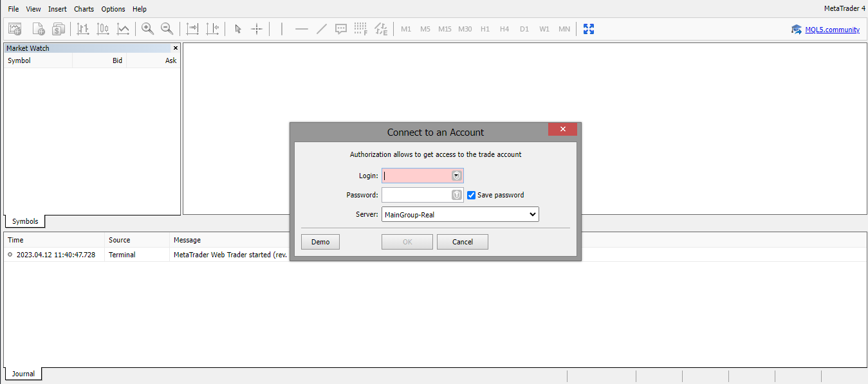The height and width of the screenshot is (384, 868).
Task: Toggle the chart auto-scroll icon
Action: pyautogui.click(x=192, y=29)
